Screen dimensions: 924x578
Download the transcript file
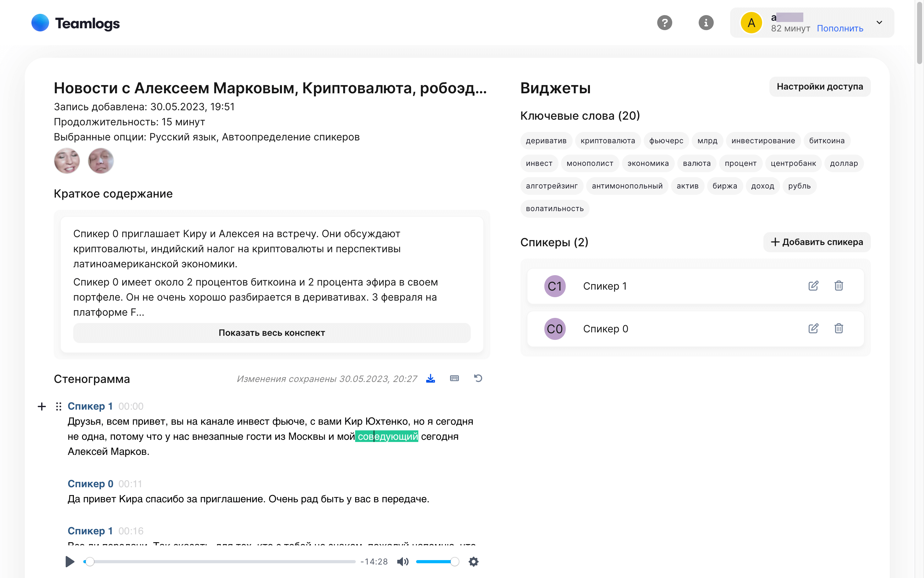click(x=430, y=379)
